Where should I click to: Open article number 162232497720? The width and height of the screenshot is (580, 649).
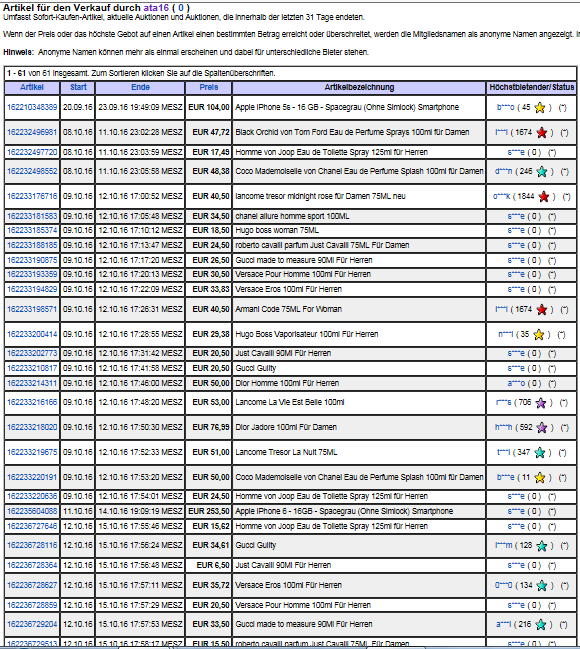click(x=32, y=152)
